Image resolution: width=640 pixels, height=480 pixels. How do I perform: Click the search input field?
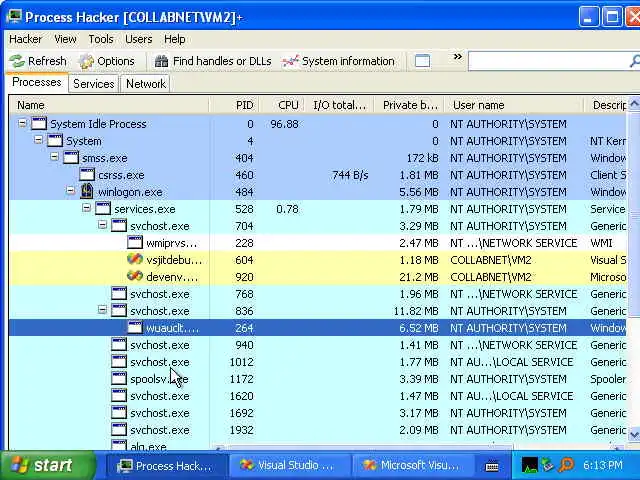pyautogui.click(x=549, y=61)
